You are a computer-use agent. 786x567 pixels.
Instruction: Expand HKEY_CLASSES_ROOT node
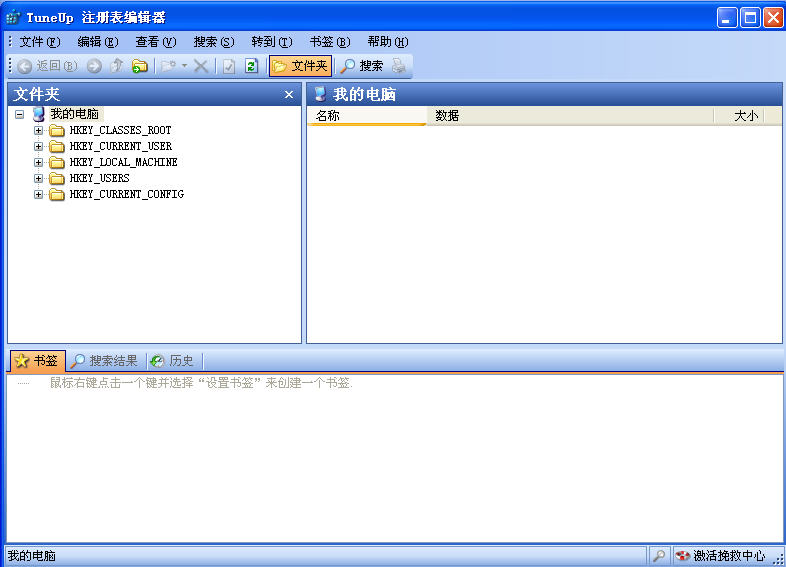click(x=38, y=130)
